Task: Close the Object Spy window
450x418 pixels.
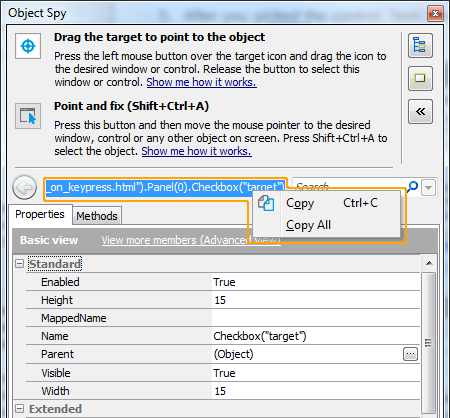Action: [435, 13]
